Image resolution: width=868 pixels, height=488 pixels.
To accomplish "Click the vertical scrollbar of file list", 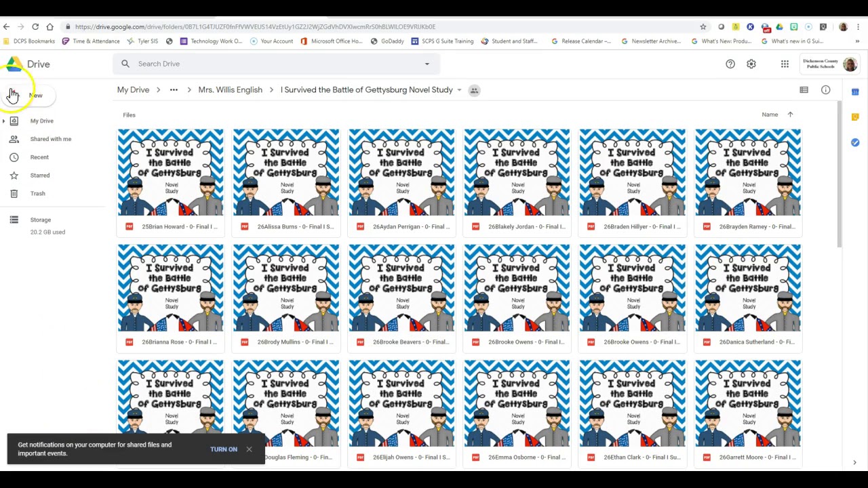I will pos(839,175).
